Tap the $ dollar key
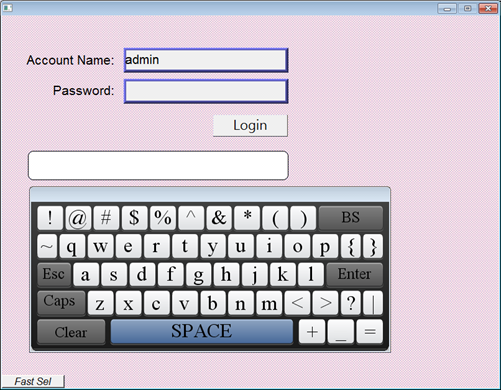 coord(134,218)
